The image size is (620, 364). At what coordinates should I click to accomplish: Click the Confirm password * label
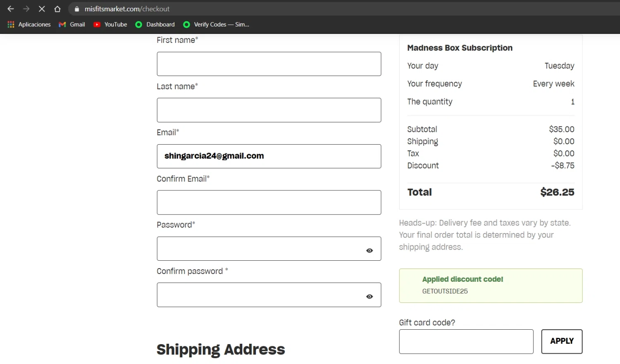pyautogui.click(x=192, y=271)
